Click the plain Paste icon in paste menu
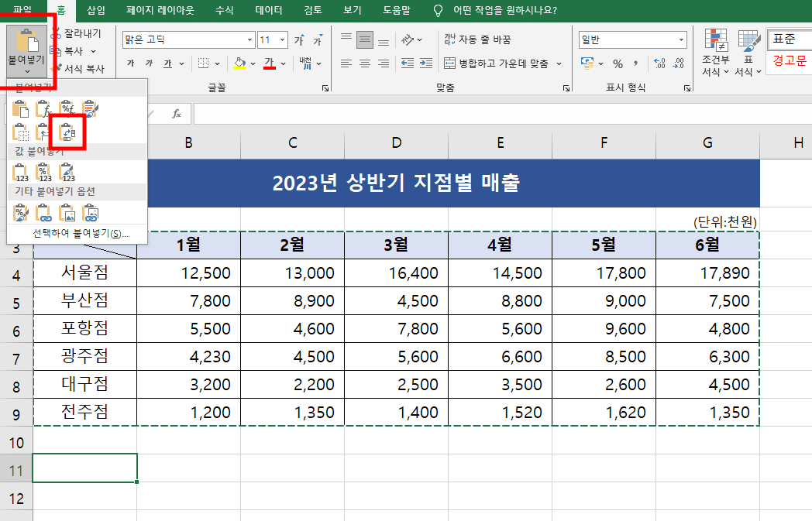 click(x=20, y=109)
